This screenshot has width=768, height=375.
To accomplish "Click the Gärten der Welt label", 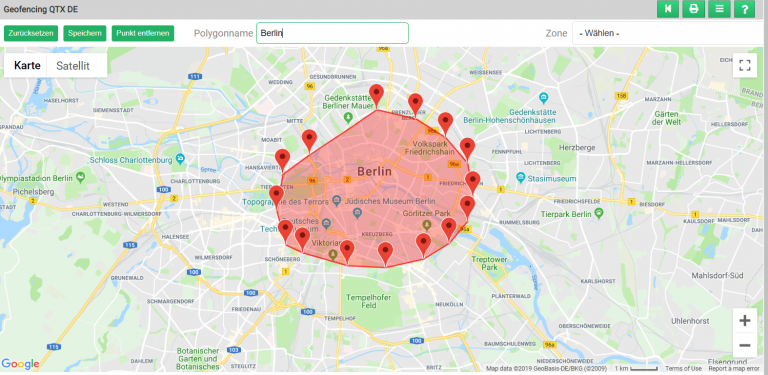I will pyautogui.click(x=666, y=117).
